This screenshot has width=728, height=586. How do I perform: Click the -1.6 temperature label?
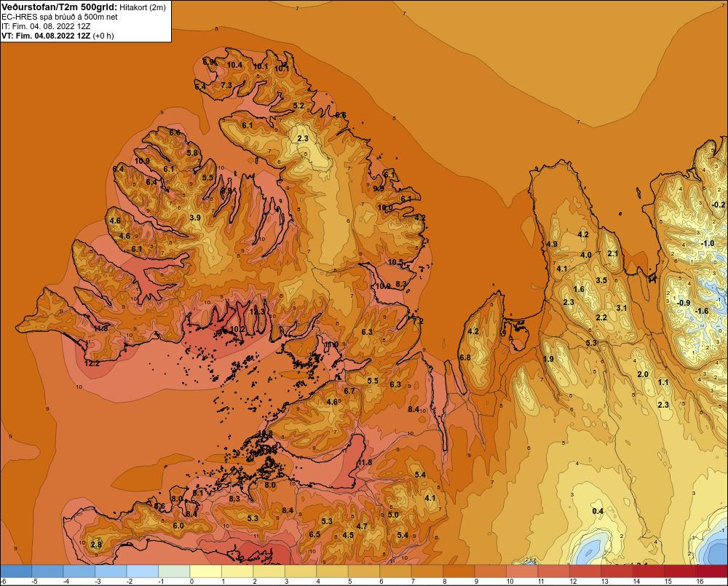[x=702, y=311]
